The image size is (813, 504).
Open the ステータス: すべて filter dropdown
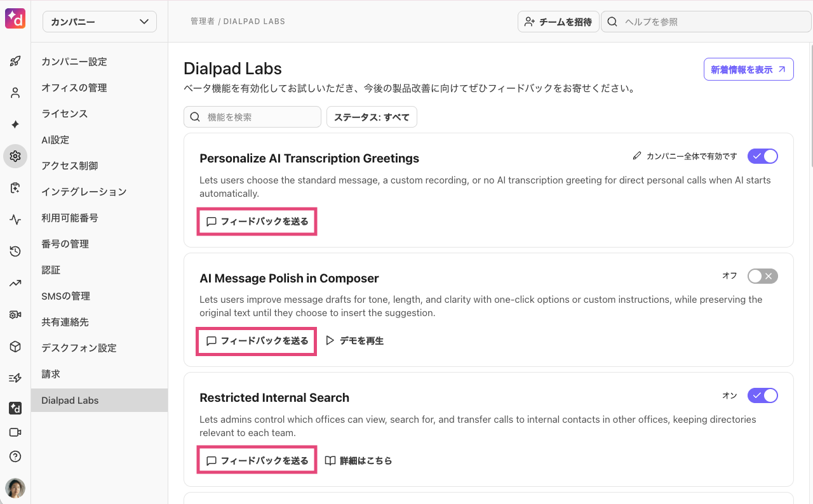[372, 117]
